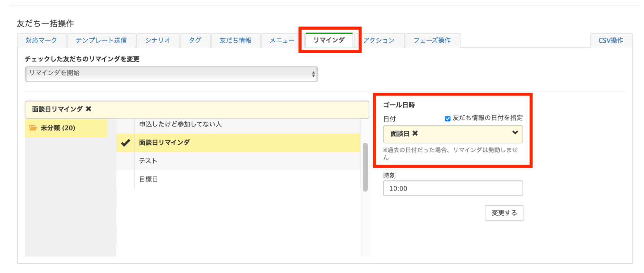The image size is (644, 273).
Task: Open the 友だち情報 tab
Action: click(235, 41)
